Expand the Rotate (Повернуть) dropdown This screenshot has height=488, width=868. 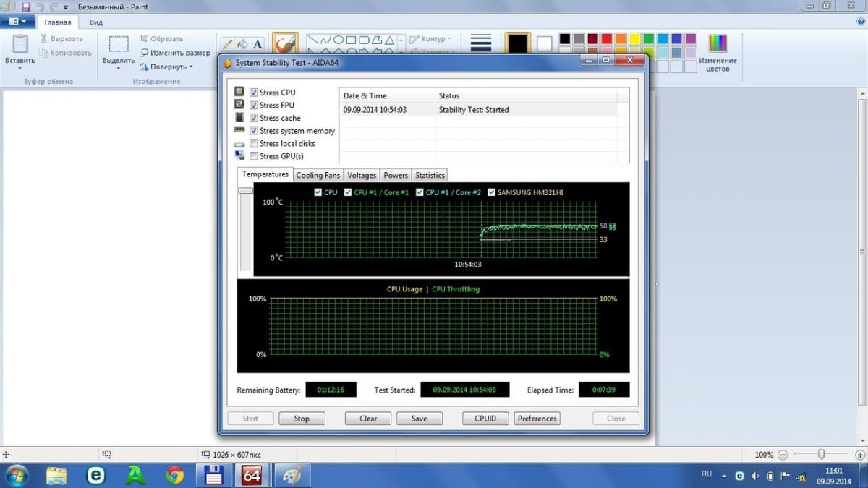(x=166, y=67)
